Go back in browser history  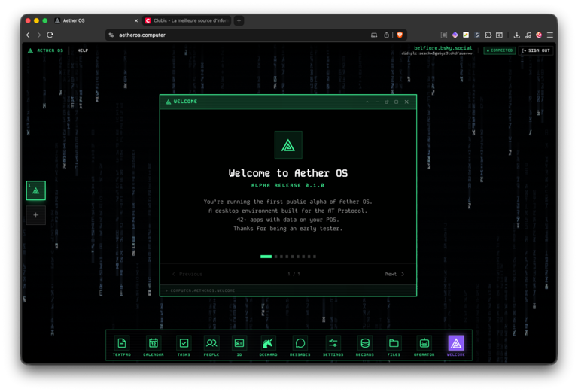click(x=29, y=35)
